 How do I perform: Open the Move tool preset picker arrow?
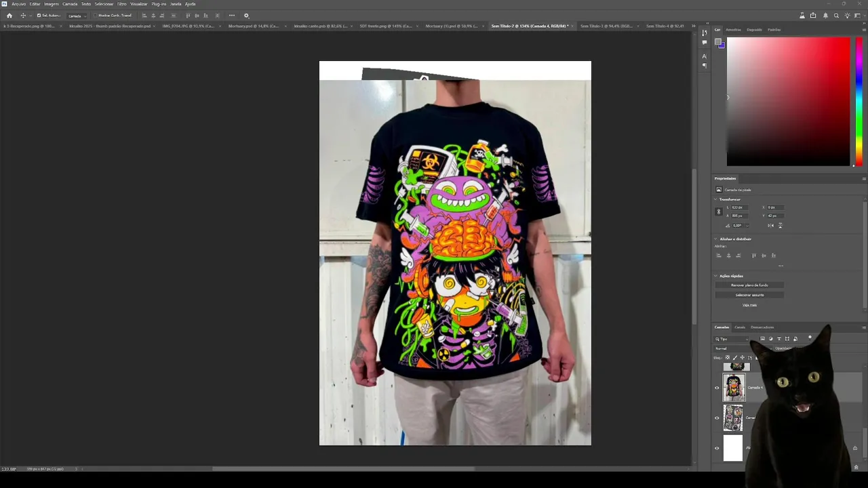(x=29, y=16)
